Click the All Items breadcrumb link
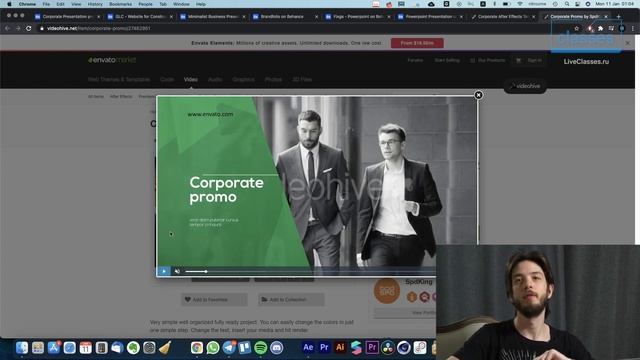The image size is (640, 360). (x=96, y=97)
